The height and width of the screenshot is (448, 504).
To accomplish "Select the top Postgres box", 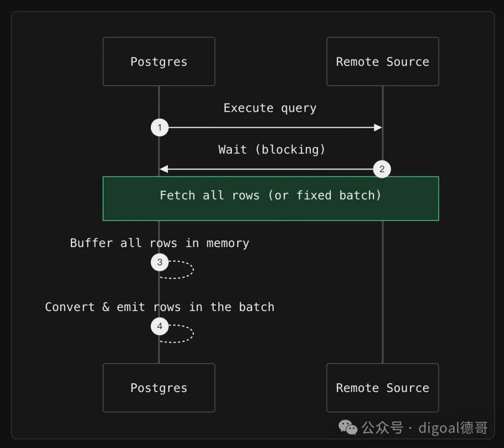I will coord(159,62).
